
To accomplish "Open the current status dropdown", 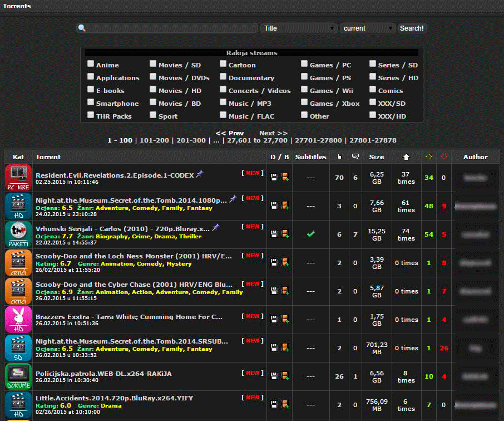I will [x=367, y=28].
